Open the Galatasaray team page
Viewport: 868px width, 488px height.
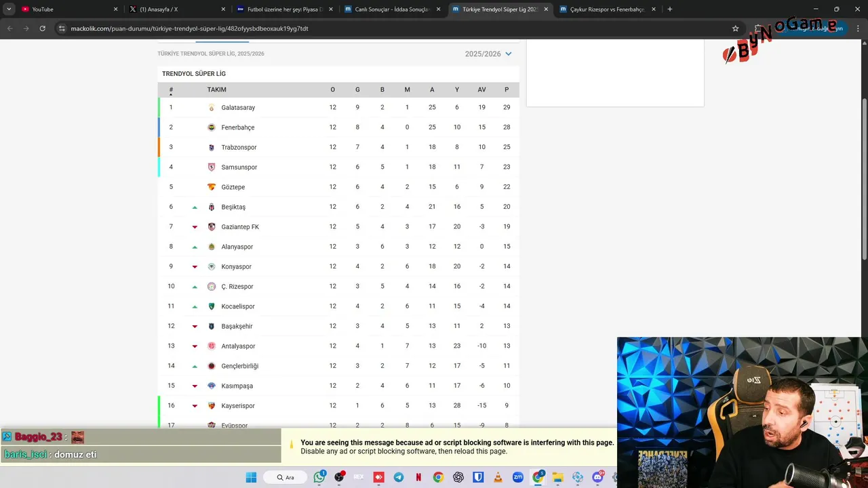point(238,108)
